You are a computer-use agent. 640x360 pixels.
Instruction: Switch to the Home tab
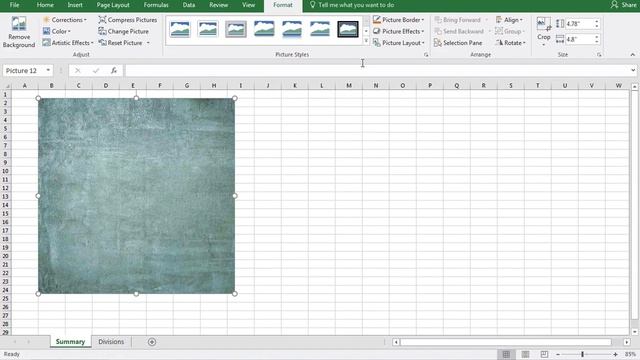45,5
